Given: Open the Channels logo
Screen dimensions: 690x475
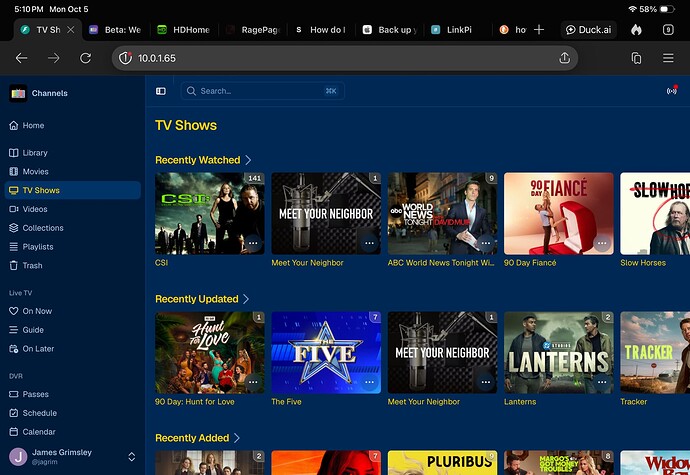Looking at the screenshot, I should pos(18,93).
